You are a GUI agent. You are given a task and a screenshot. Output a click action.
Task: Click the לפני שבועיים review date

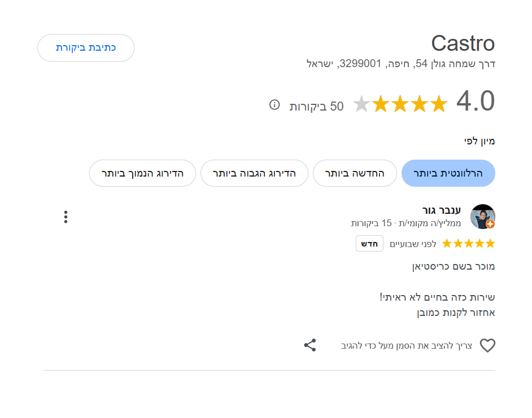(x=413, y=244)
